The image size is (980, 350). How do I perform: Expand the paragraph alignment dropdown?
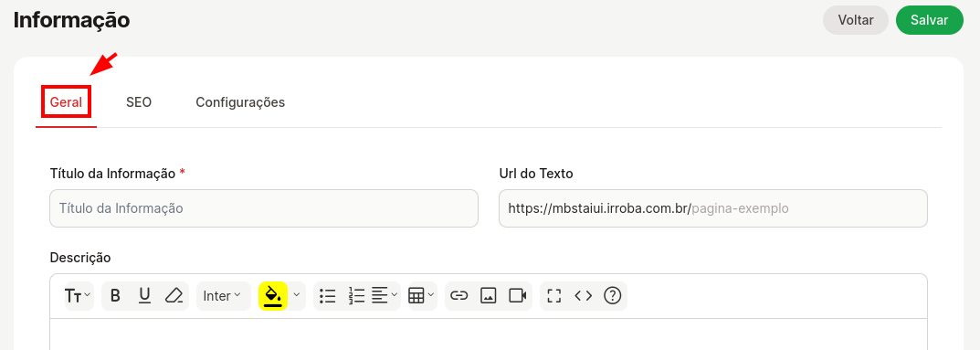point(385,295)
